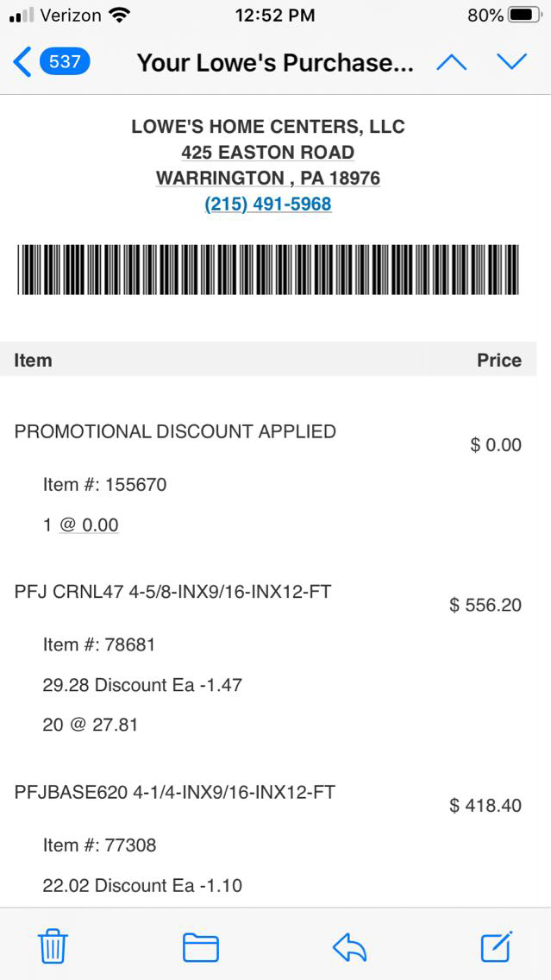The height and width of the screenshot is (980, 551).
Task: Tap the $ 556.20 price amount
Action: [485, 606]
